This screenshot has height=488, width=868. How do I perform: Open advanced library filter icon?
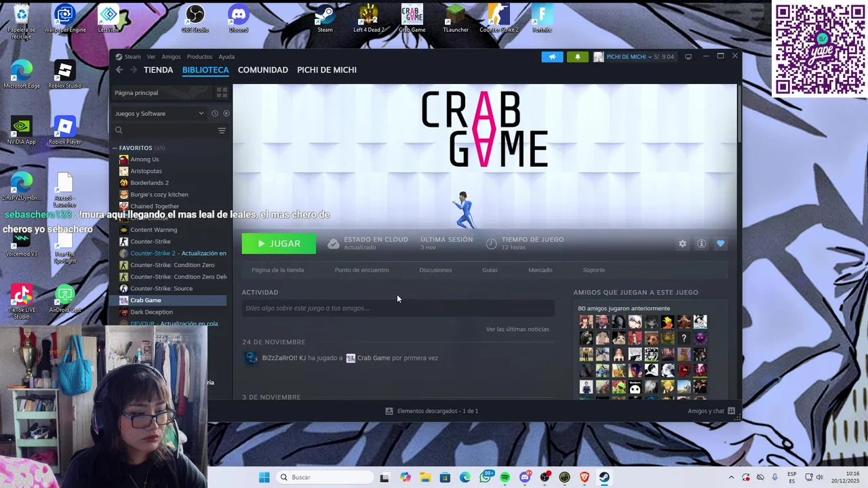222,130
